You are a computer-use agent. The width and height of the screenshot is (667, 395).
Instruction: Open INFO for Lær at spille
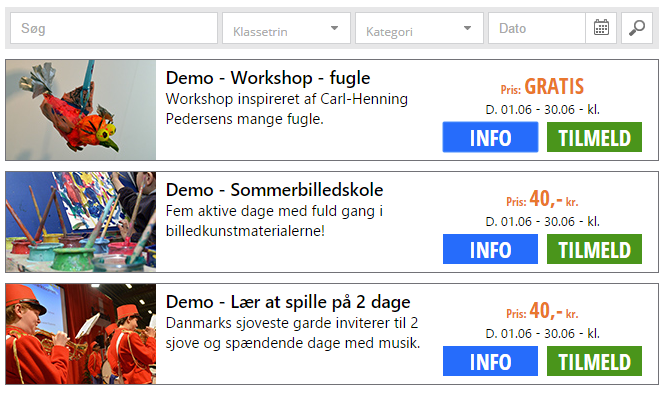[x=490, y=361]
